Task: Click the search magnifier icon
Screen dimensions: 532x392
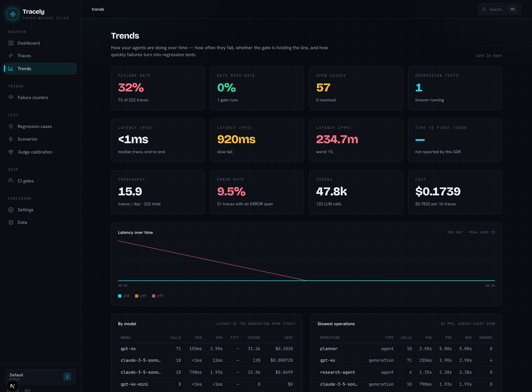Action: tap(484, 9)
